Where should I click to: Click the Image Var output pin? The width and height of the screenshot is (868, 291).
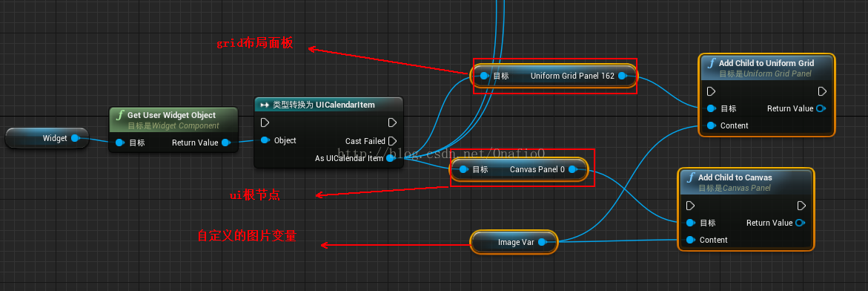(x=543, y=242)
